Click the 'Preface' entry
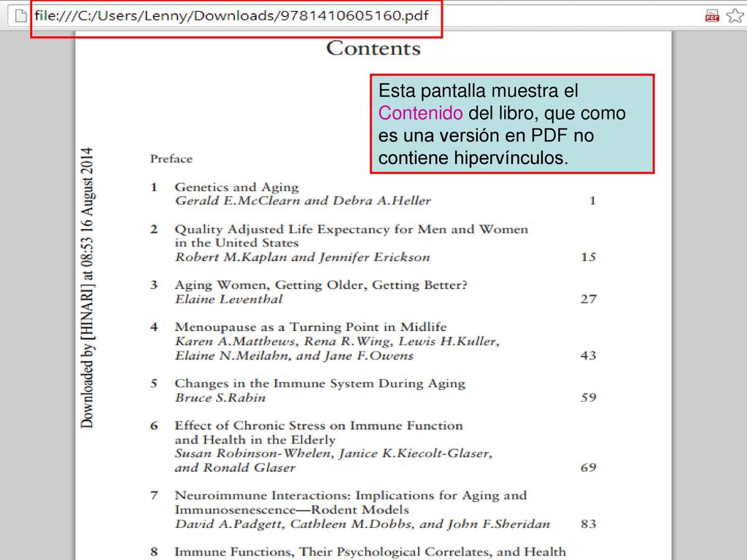The image size is (747, 560). [x=171, y=159]
